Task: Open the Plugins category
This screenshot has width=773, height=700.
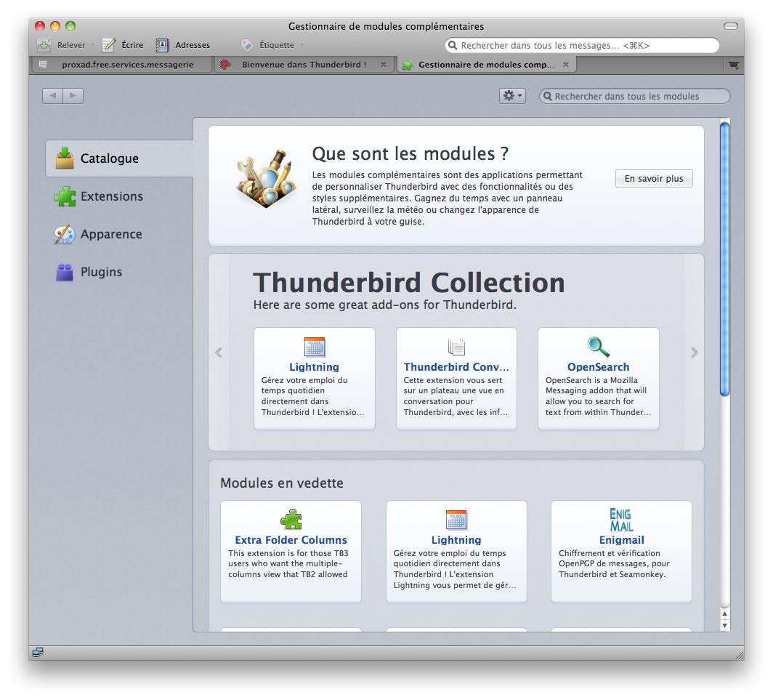Action: pyautogui.click(x=119, y=272)
